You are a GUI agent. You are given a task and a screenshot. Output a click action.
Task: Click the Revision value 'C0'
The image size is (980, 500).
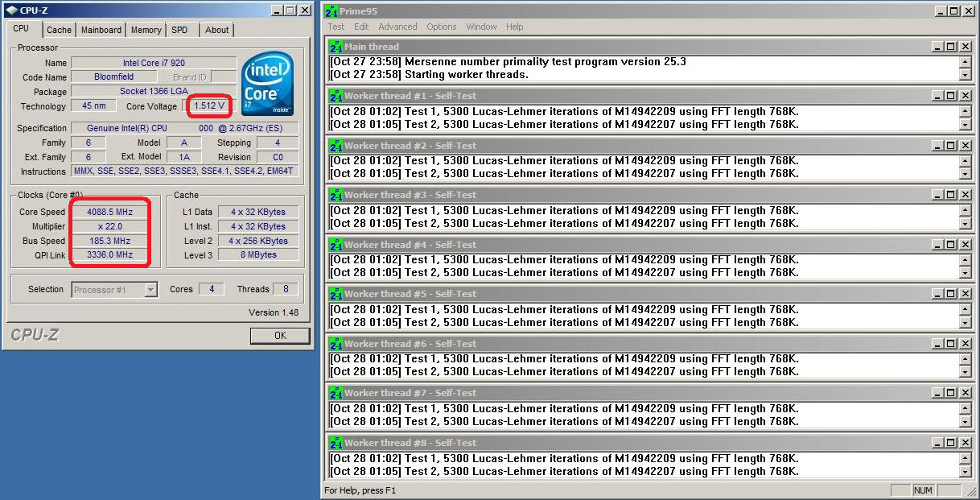[x=278, y=157]
